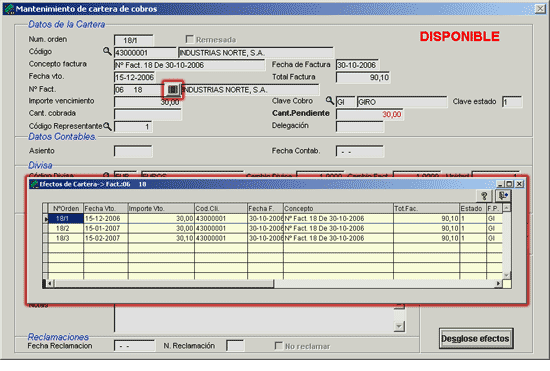Open the search magnifier next to Código
This screenshot has height=371, width=550.
(107, 52)
